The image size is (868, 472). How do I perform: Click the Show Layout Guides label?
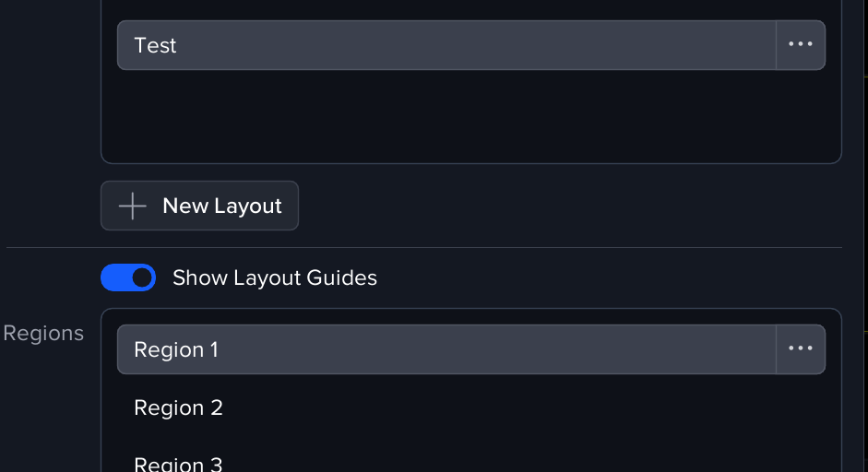pos(275,277)
